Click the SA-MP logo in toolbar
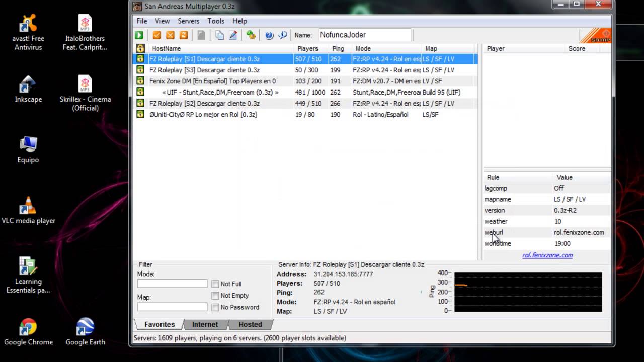The height and width of the screenshot is (362, 644). tap(596, 36)
